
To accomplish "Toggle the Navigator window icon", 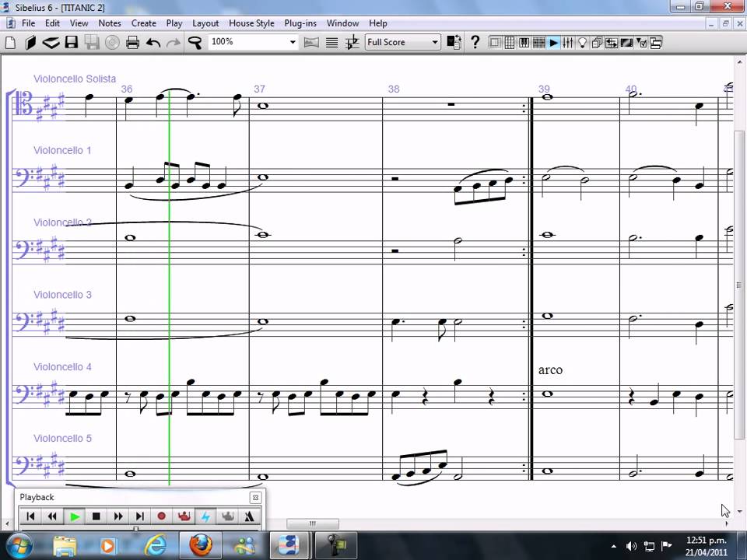I will click(495, 43).
